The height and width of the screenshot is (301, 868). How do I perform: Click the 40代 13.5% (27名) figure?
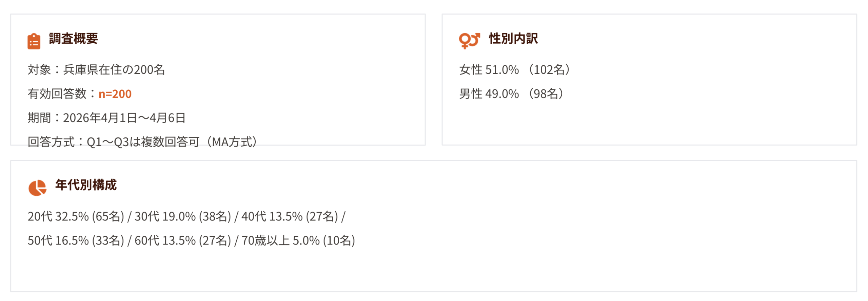coord(290,216)
